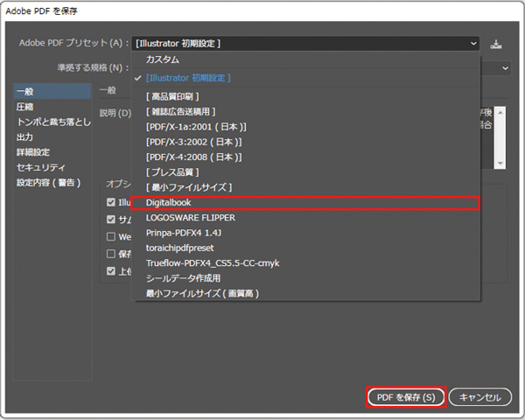Pick the LOGOSWARE FLIPPER preset
Screen dimensions: 525x420
pyautogui.click(x=306, y=218)
